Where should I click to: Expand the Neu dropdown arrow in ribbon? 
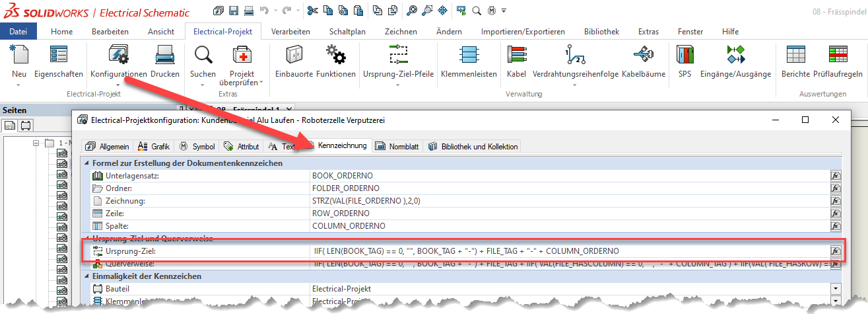[x=19, y=85]
